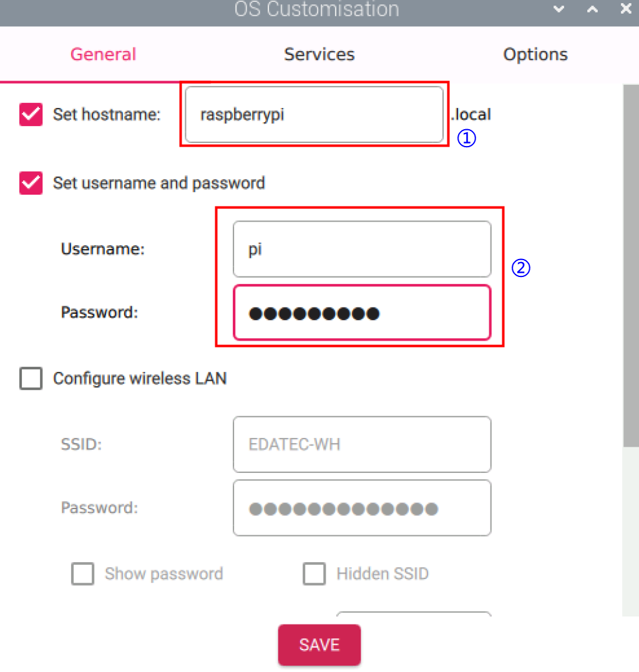Viewport: 639px width, 672px height.
Task: Click the hostname field containing raspberrypi
Action: [x=314, y=115]
